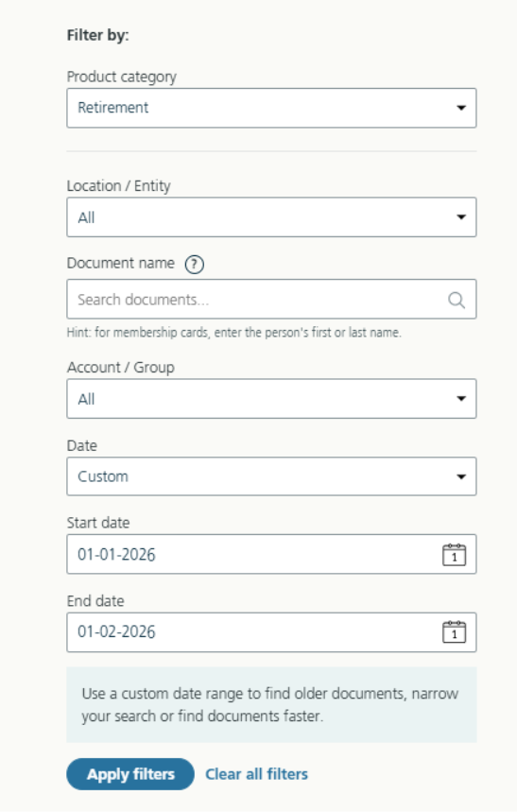Click the End date field 01-02-2026
Screen dimensions: 517x812
271,632
